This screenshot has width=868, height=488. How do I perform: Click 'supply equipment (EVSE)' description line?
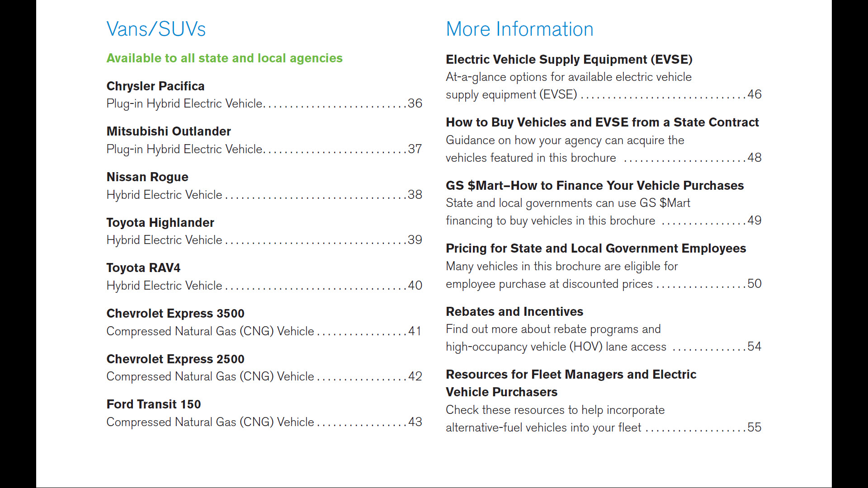[511, 95]
